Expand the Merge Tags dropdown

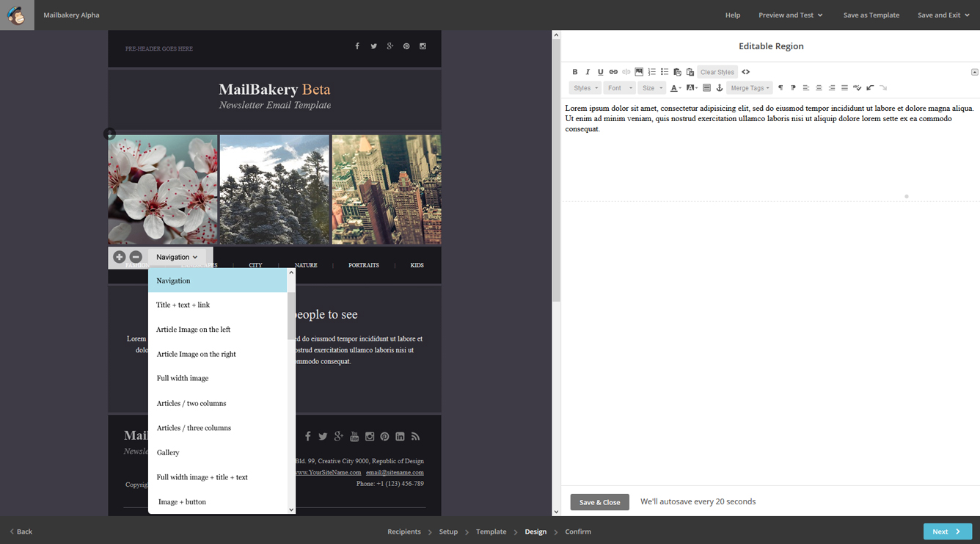pyautogui.click(x=750, y=88)
